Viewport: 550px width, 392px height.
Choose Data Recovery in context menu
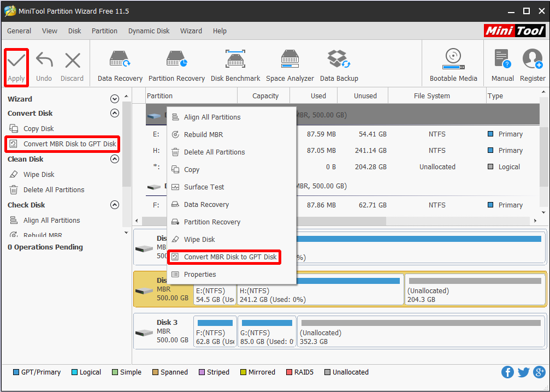(232, 204)
